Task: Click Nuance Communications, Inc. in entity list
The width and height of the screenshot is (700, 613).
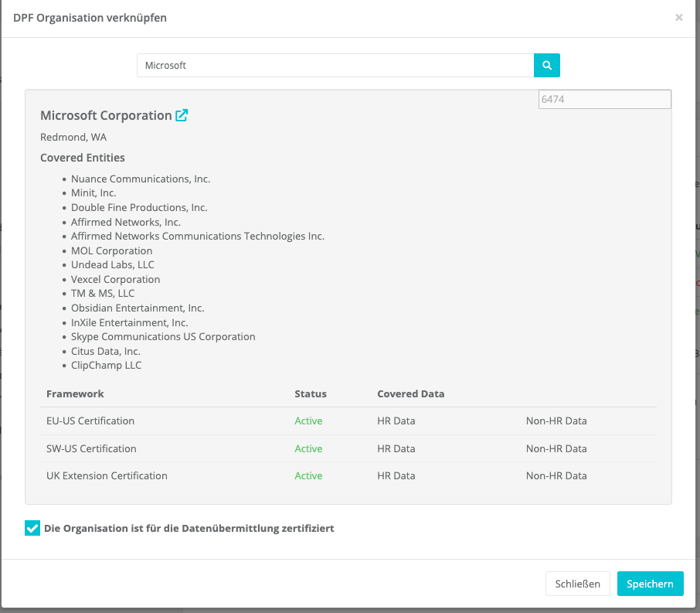Action: 141,179
